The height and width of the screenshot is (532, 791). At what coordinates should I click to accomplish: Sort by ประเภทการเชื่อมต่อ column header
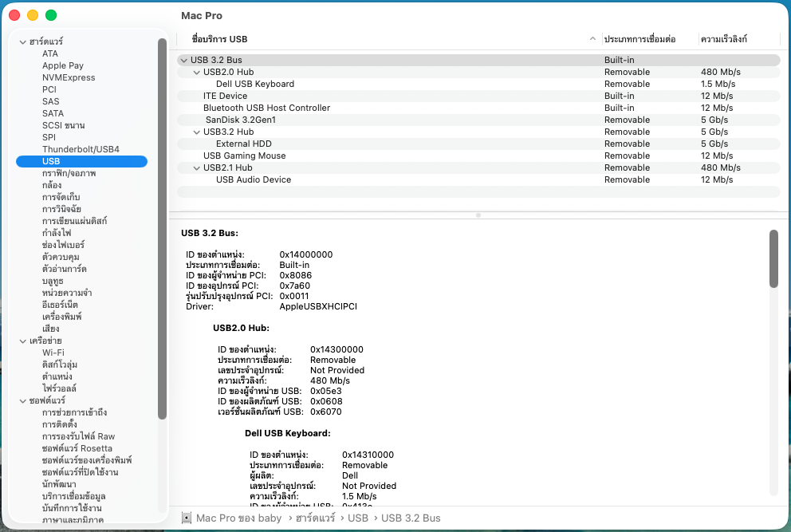tap(639, 39)
